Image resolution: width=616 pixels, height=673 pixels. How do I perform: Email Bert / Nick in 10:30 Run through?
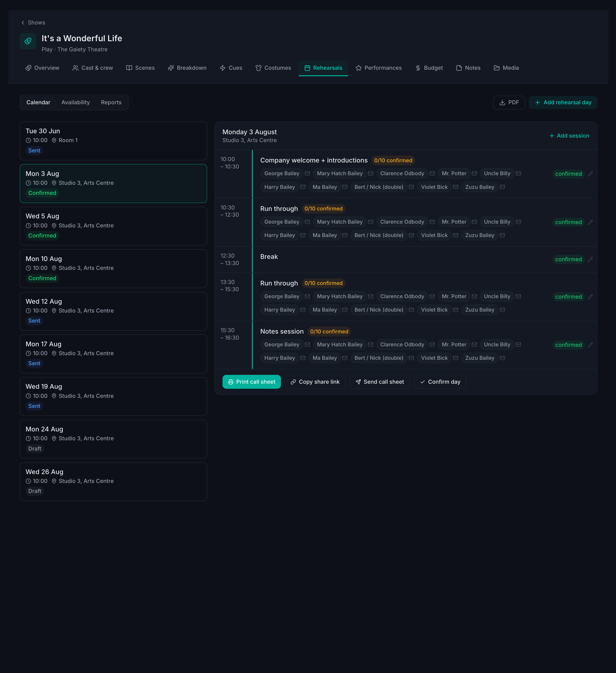411,235
